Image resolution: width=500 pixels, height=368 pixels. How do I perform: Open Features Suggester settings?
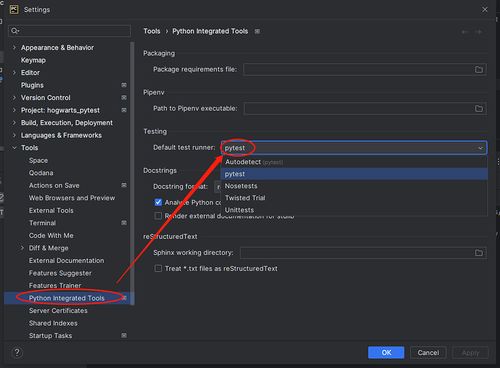tap(60, 273)
